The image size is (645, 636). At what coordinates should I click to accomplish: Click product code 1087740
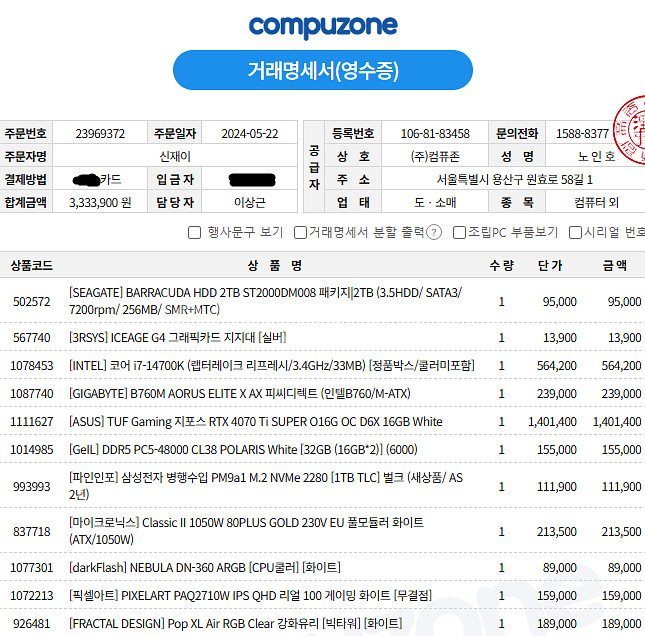32,394
